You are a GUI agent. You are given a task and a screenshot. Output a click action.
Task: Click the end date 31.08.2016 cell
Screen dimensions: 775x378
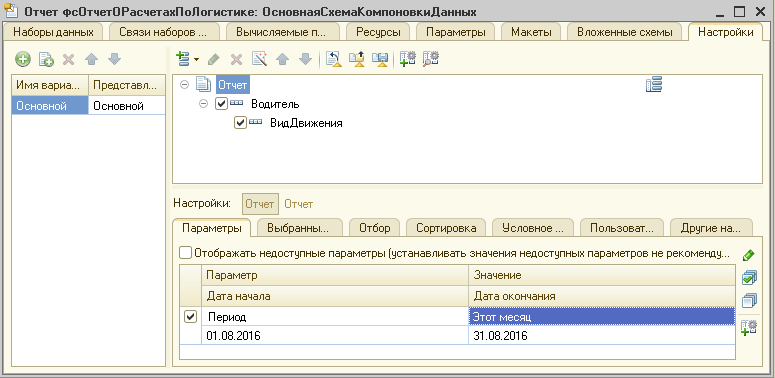click(602, 336)
